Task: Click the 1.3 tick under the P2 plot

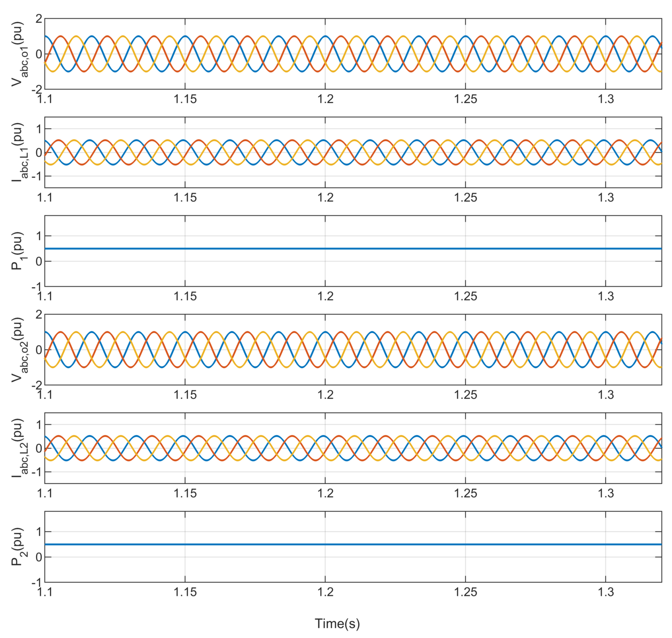Action: point(606,592)
